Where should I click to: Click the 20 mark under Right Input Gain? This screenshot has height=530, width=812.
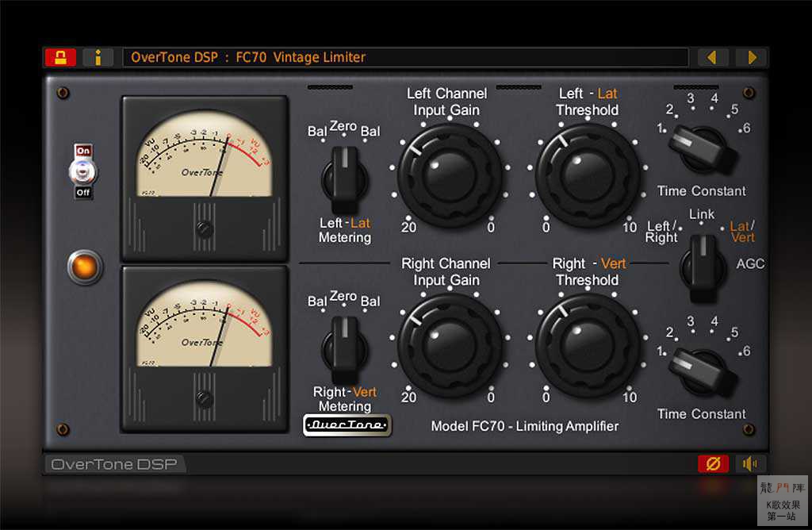point(408,397)
